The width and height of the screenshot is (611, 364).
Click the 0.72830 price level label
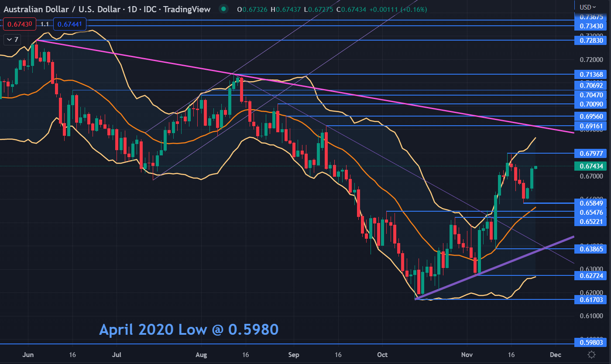(591, 40)
